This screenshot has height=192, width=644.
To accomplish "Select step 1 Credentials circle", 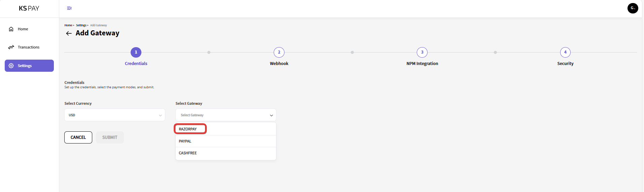I will [x=136, y=52].
